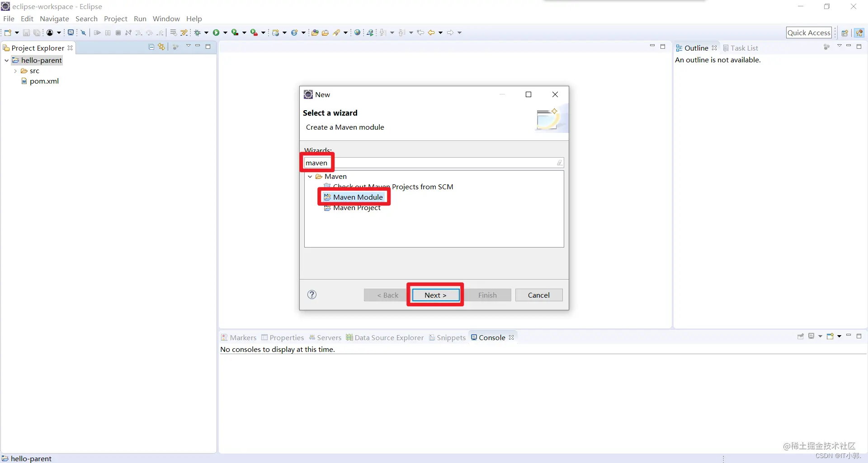The height and width of the screenshot is (463, 868).
Task: Click the Save toolbar icon
Action: (x=26, y=33)
